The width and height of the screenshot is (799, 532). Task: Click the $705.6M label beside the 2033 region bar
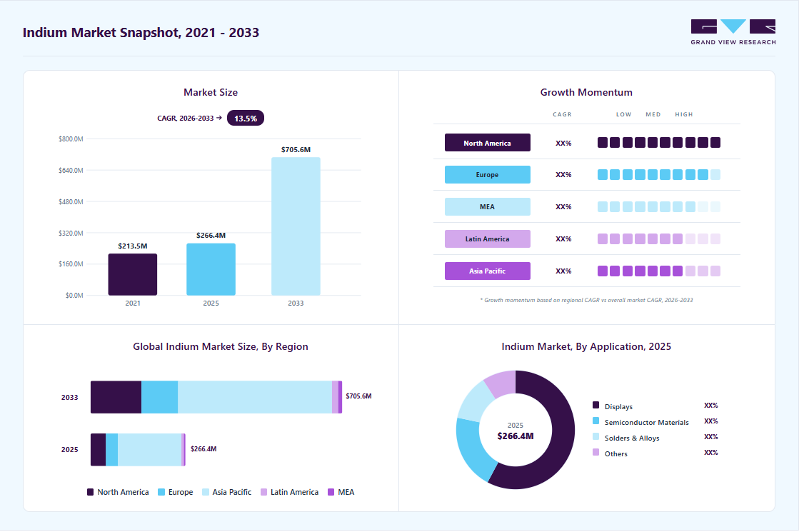(x=358, y=396)
